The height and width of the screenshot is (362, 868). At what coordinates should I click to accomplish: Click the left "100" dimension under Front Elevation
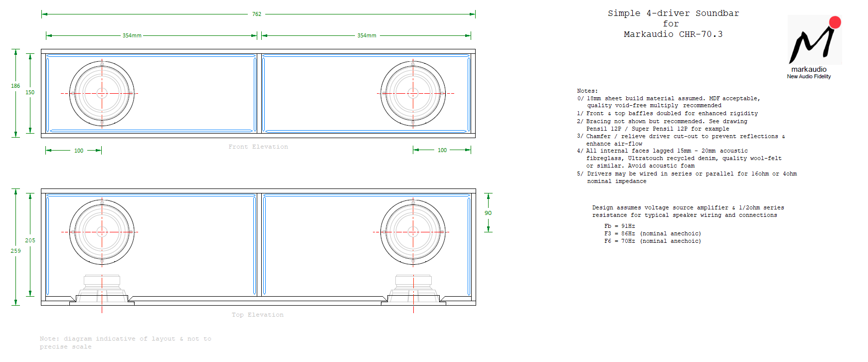(79, 151)
